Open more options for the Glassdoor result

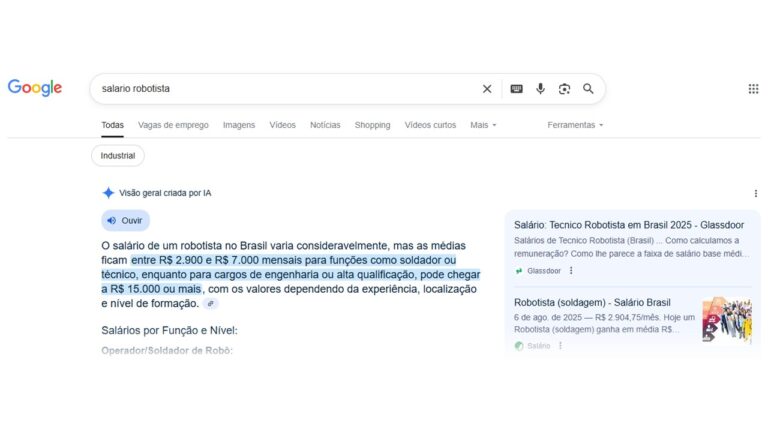click(571, 270)
